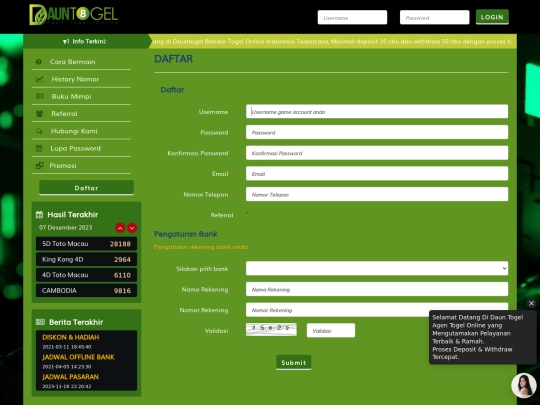This screenshot has height=405, width=540.
Task: Select the 5D Toto Macau result row
Action: [86, 244]
